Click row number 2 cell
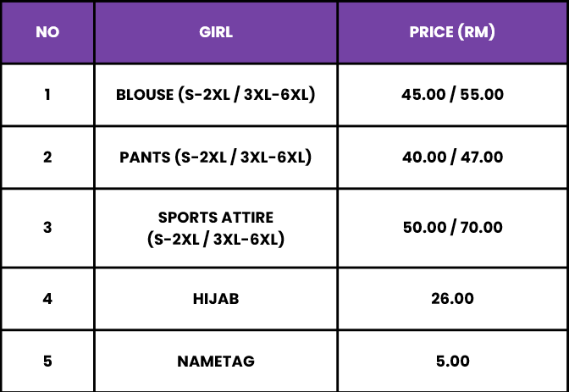 point(47,157)
